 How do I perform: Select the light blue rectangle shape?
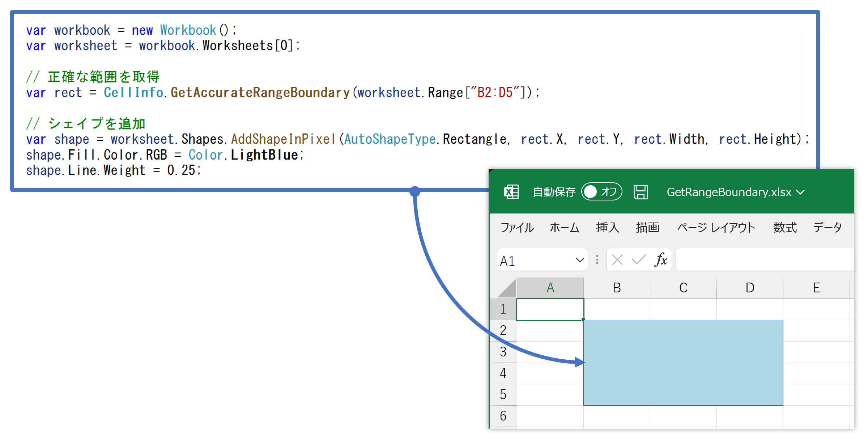pyautogui.click(x=683, y=363)
